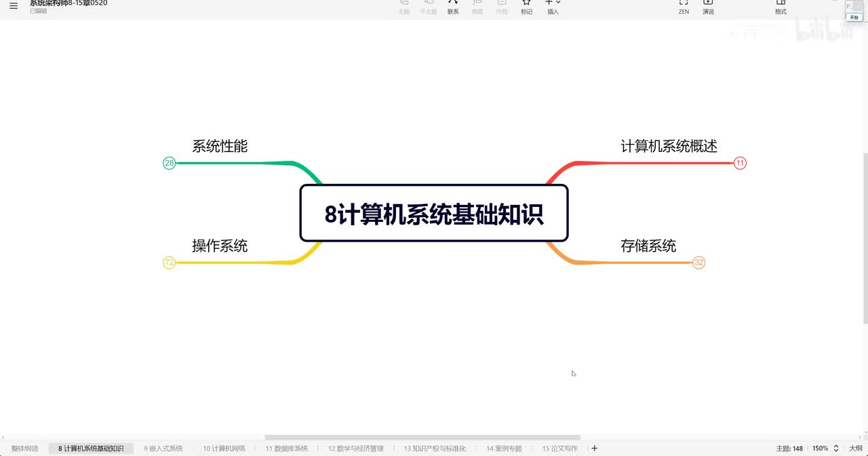Select the 操作系统 topic

pos(220,246)
